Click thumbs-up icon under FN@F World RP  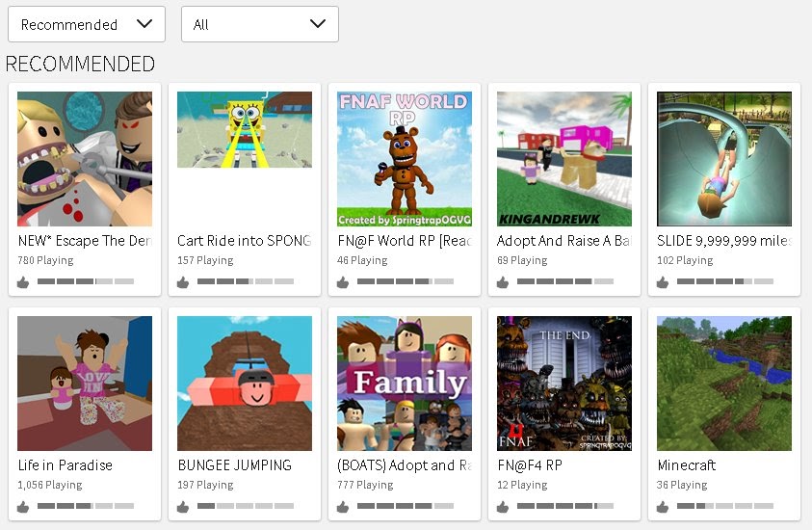click(343, 281)
